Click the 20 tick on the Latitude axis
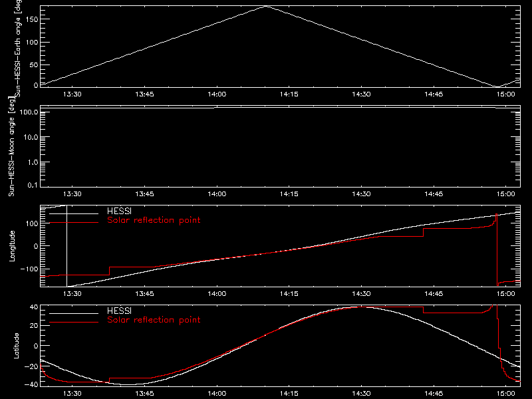Viewport: 532px width, 399px height. (34, 326)
